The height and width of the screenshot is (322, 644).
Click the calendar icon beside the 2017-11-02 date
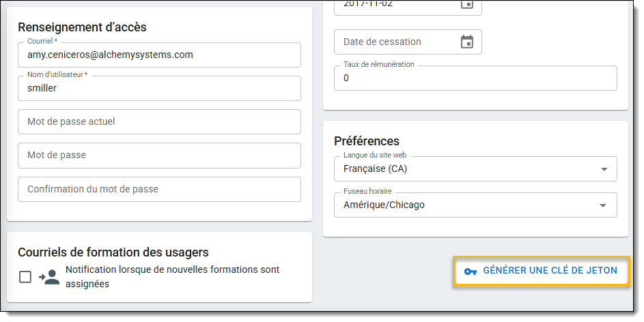coord(466,5)
